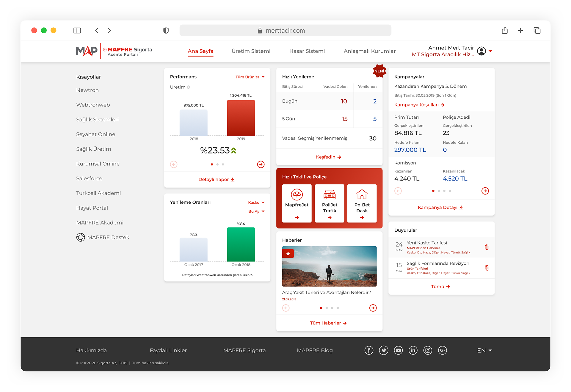Image resolution: width=571 pixels, height=392 pixels.
Task: Show the tab overview icon
Action: coord(537,30)
